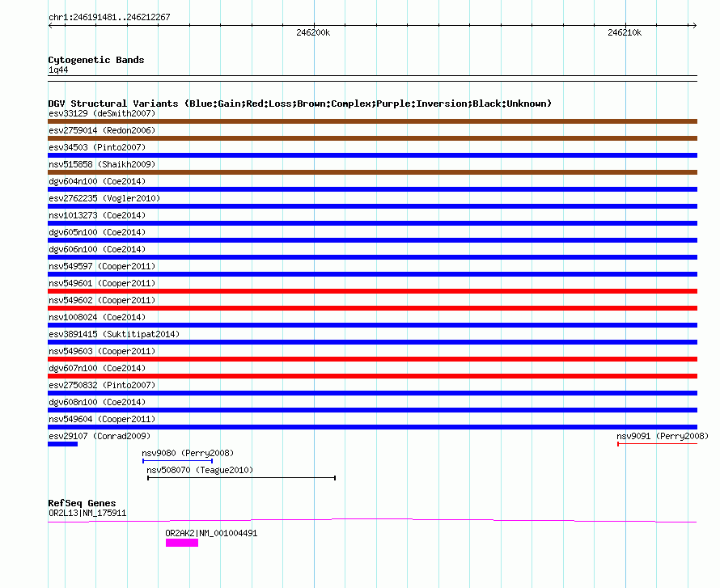The height and width of the screenshot is (588, 720).
Task: Select the esv2750832 (Pinto2007) label
Action: tap(102, 385)
